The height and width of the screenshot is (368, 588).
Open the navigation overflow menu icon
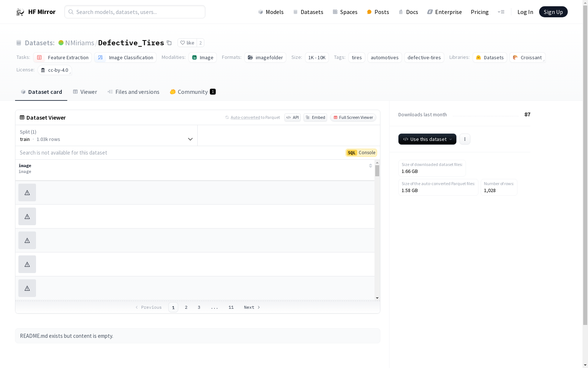pyautogui.click(x=501, y=12)
